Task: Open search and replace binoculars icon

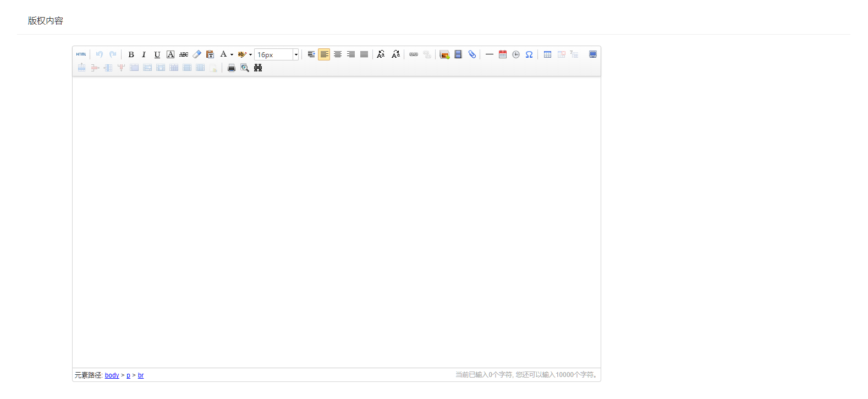Action: tap(258, 68)
